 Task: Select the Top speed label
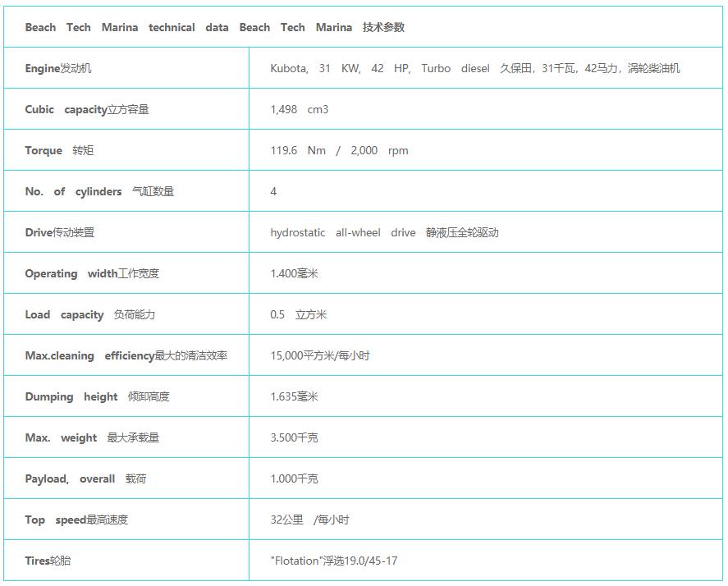pos(76,520)
